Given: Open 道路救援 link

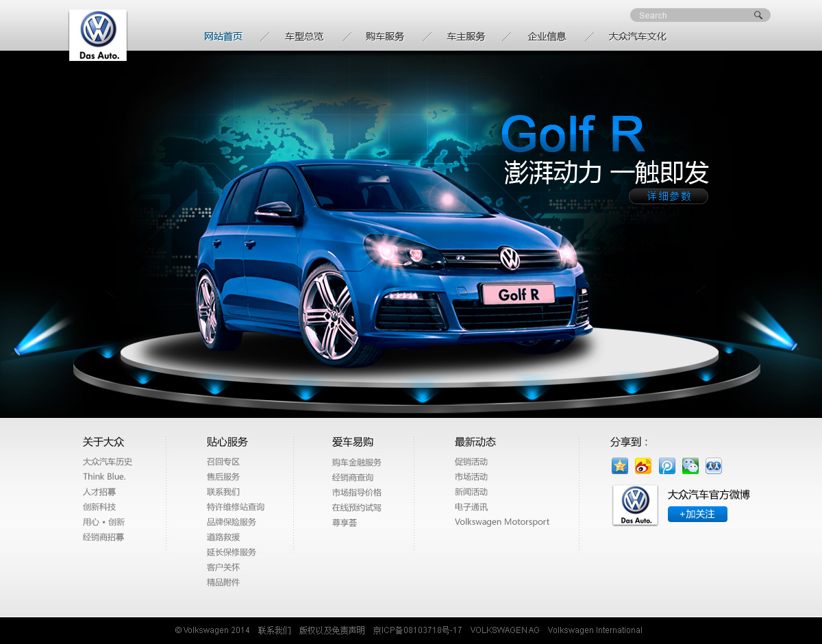Looking at the screenshot, I should coord(223,537).
